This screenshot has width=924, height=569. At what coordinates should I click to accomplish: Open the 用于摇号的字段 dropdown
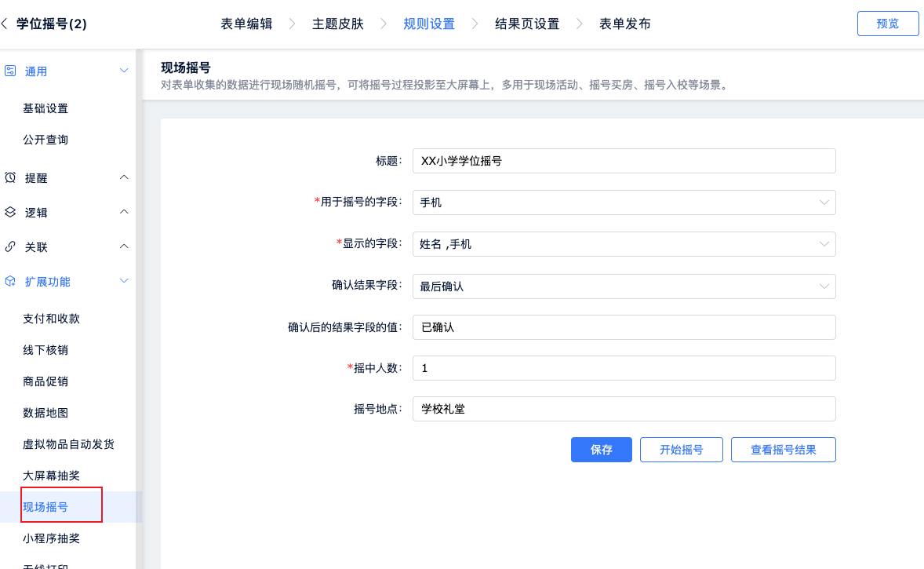pyautogui.click(x=624, y=202)
